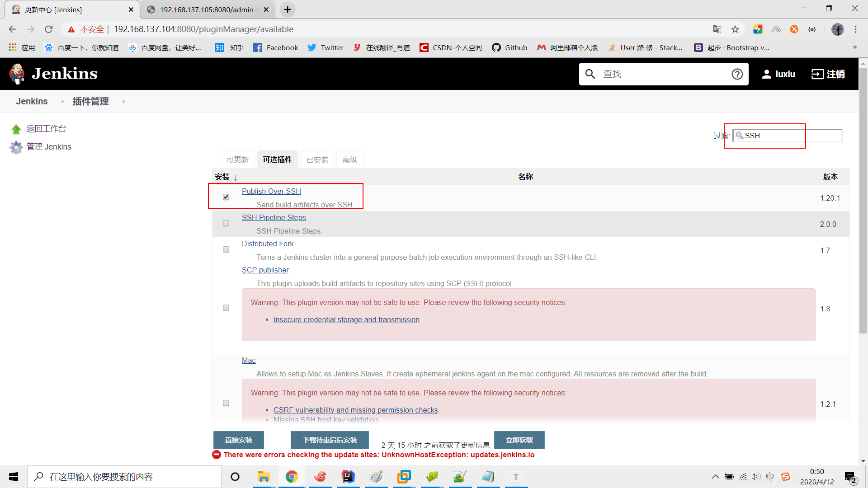
Task: Open File Explorer from the taskbar
Action: click(264, 477)
